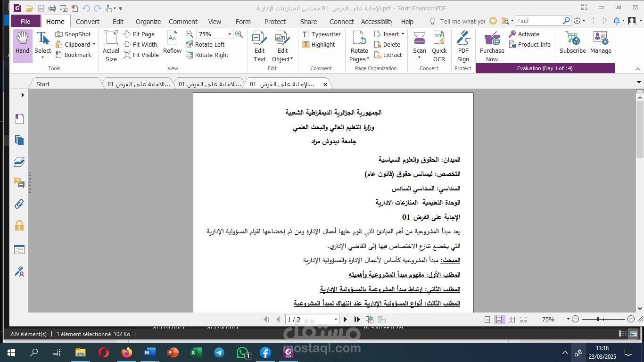Select the Highlight tool

point(319,44)
